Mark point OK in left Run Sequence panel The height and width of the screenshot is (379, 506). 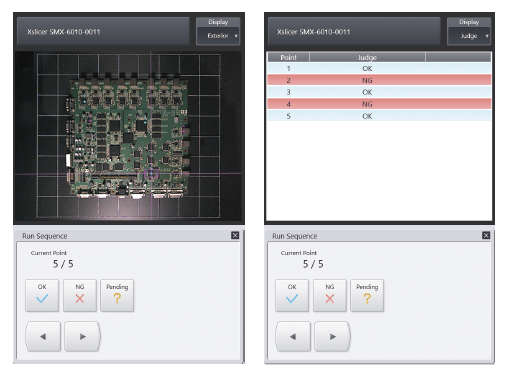click(42, 295)
